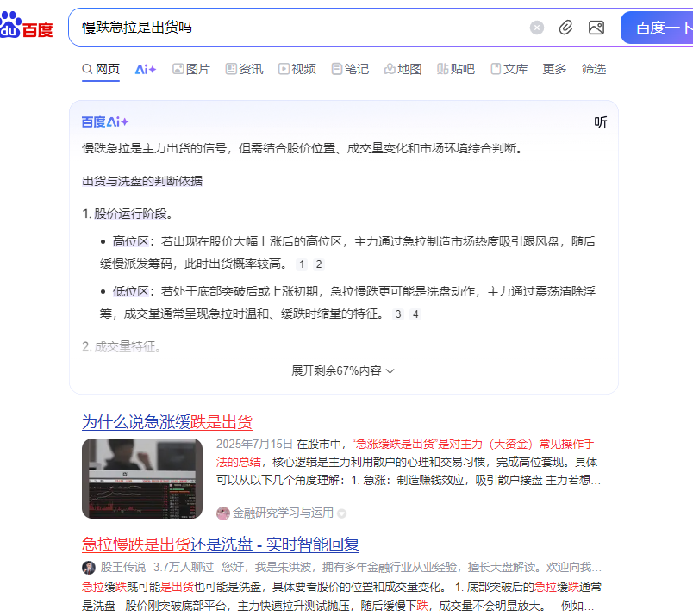Open 急拉慢跌是出货还是洗盘 - 实时智能回复 result
693x616 pixels.
point(221,544)
